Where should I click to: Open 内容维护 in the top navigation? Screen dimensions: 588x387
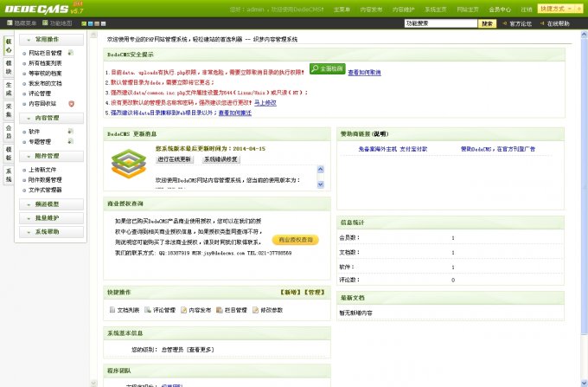(404, 10)
